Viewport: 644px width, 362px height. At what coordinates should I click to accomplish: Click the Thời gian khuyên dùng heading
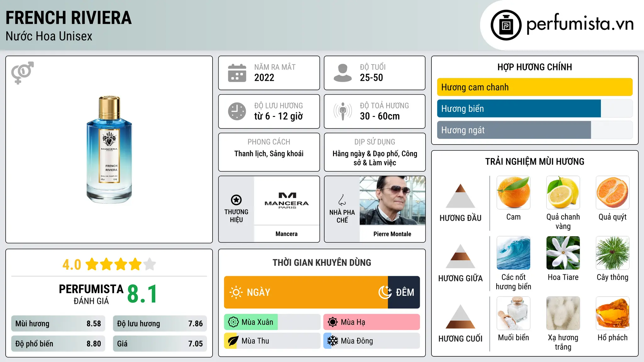coord(322,262)
